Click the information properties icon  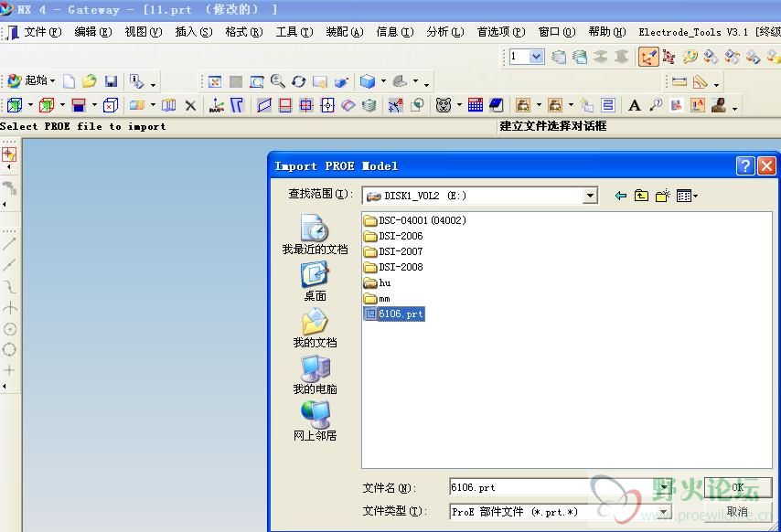tap(135, 81)
